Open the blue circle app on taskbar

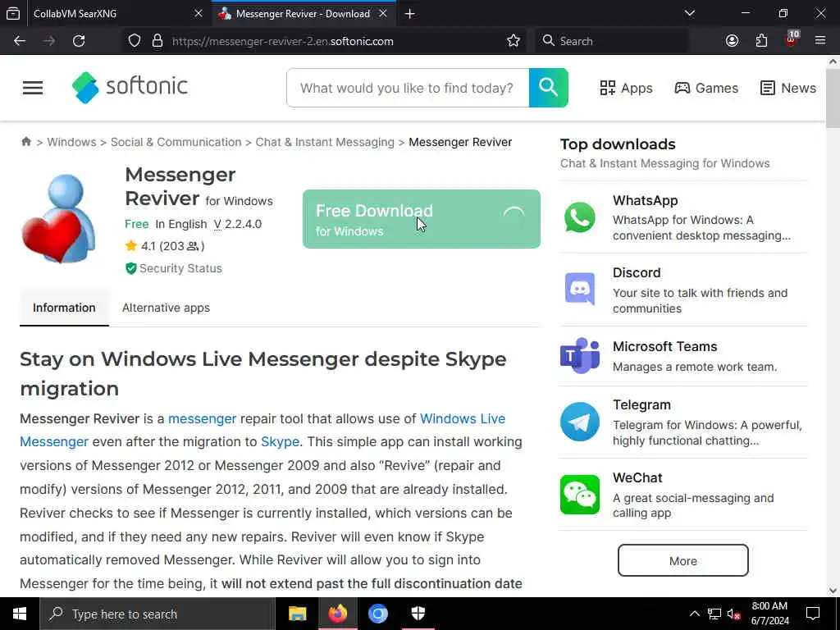coord(377,614)
